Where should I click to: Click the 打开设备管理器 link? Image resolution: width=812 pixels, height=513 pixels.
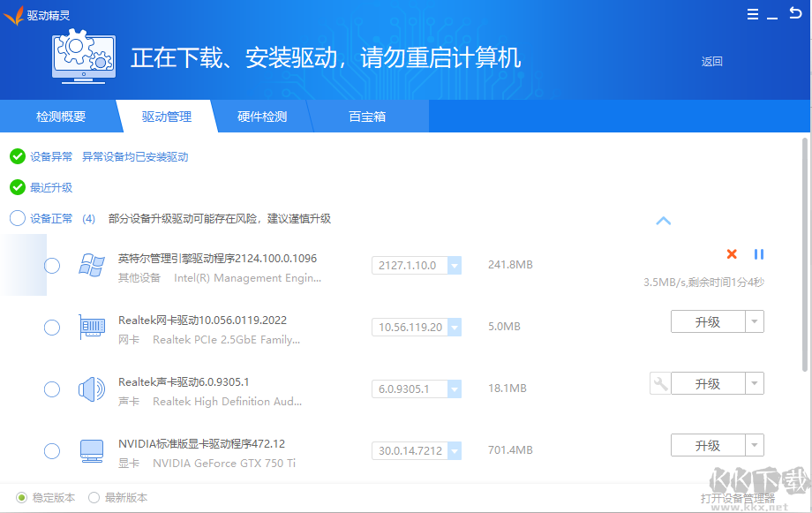point(737,499)
